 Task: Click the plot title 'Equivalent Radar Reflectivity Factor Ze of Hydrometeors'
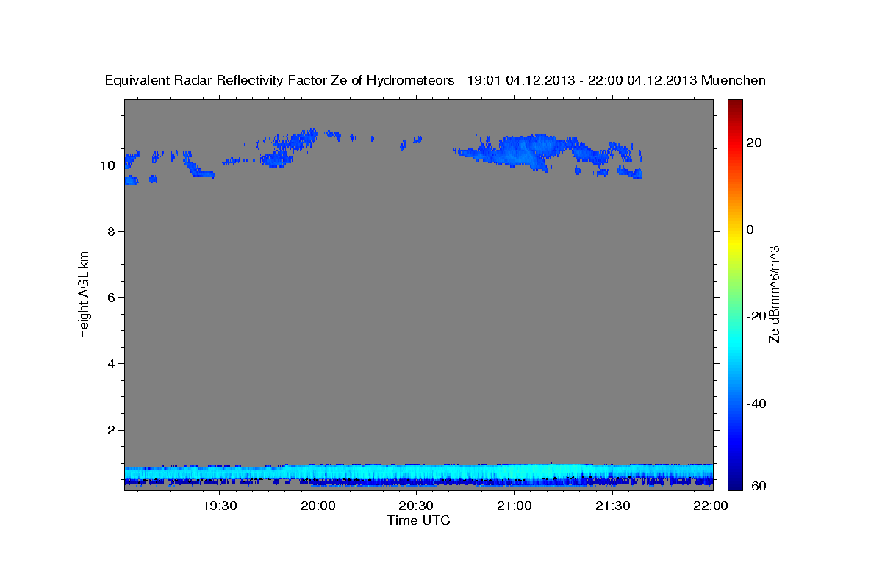(280, 80)
